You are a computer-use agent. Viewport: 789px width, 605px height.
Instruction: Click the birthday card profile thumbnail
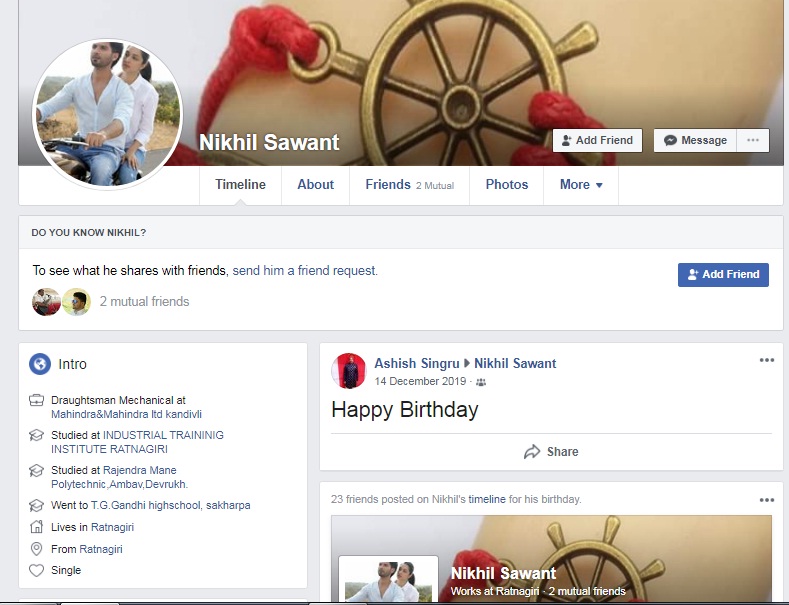click(388, 579)
